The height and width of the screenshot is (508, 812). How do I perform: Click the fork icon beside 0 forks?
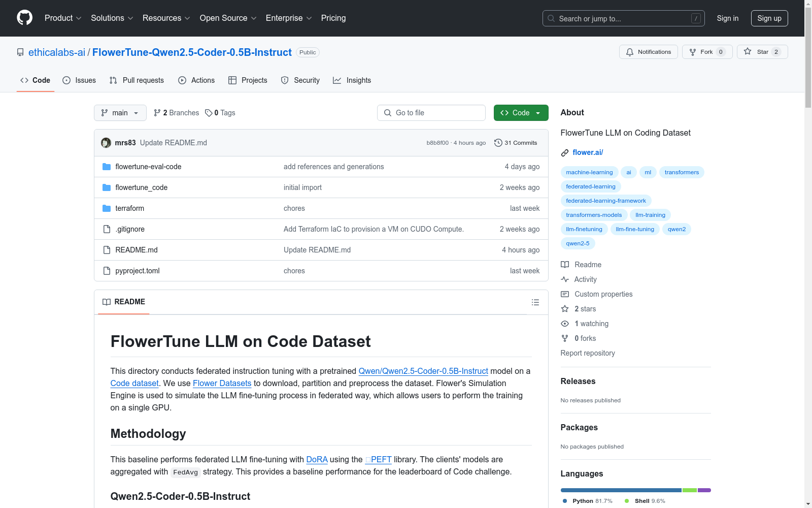pos(565,338)
